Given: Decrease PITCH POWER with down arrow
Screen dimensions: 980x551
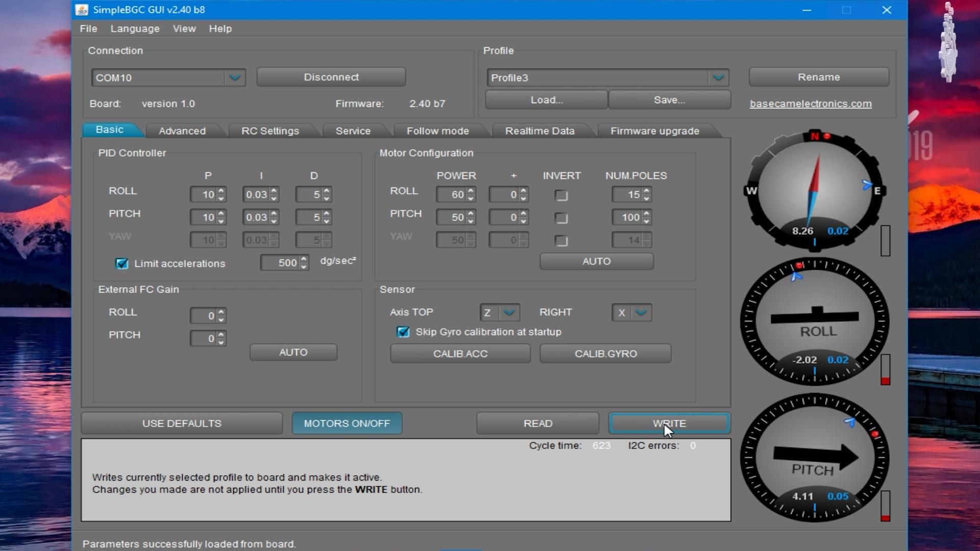Looking at the screenshot, I should [471, 221].
